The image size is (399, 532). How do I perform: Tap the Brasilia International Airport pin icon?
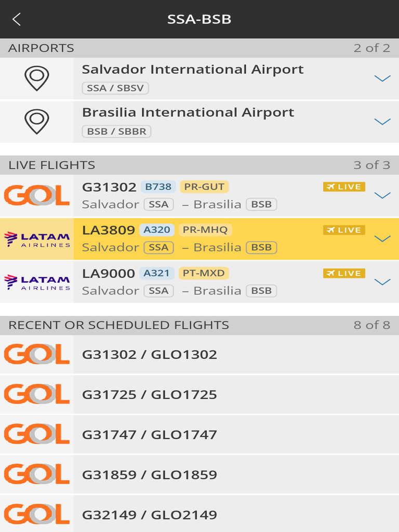coord(37,122)
